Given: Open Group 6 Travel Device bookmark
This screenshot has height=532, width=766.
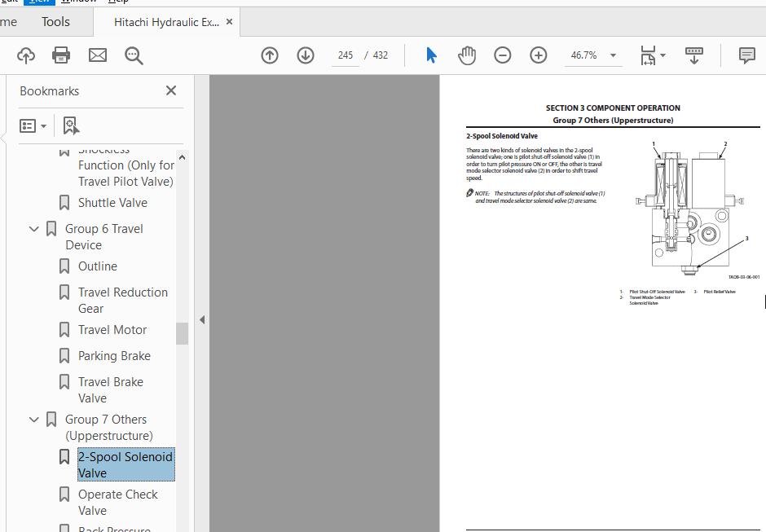Looking at the screenshot, I should click(x=104, y=237).
